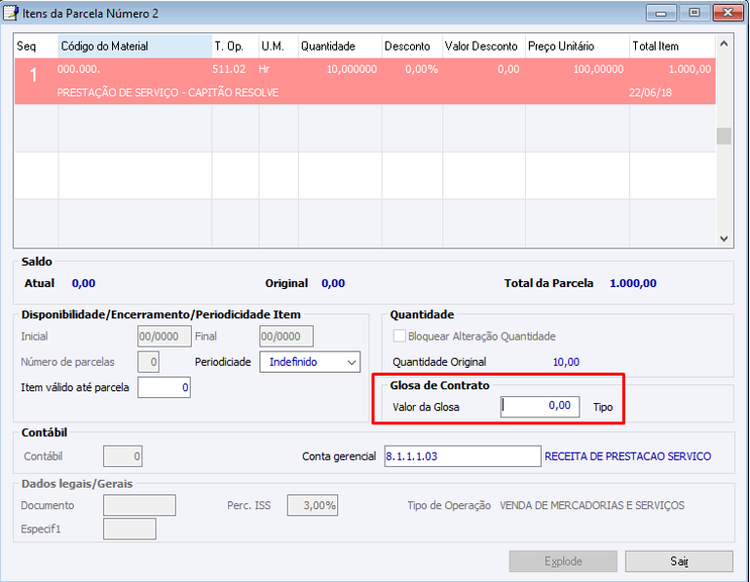This screenshot has height=582, width=750.
Task: Click the Tipo label beside Valor da Glosa
Action: point(603,407)
